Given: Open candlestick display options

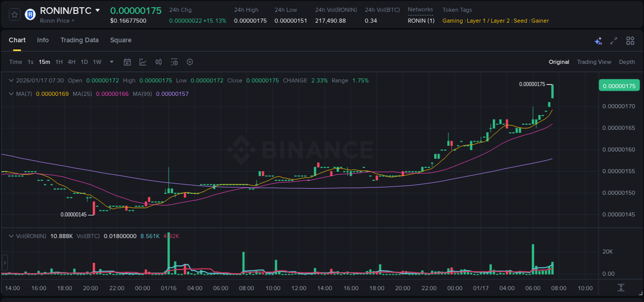Looking at the screenshot, I should click(x=158, y=62).
